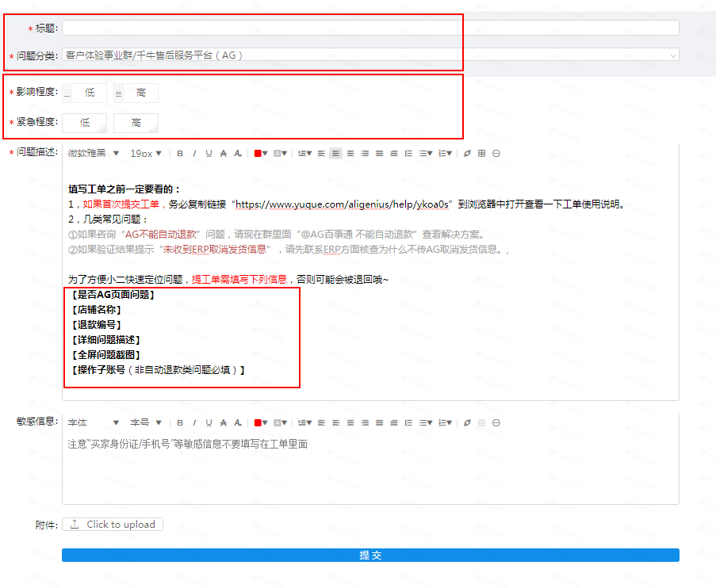Image resolution: width=716 pixels, height=588 pixels.
Task: Select 低 for 紧急程度
Action: [85, 123]
